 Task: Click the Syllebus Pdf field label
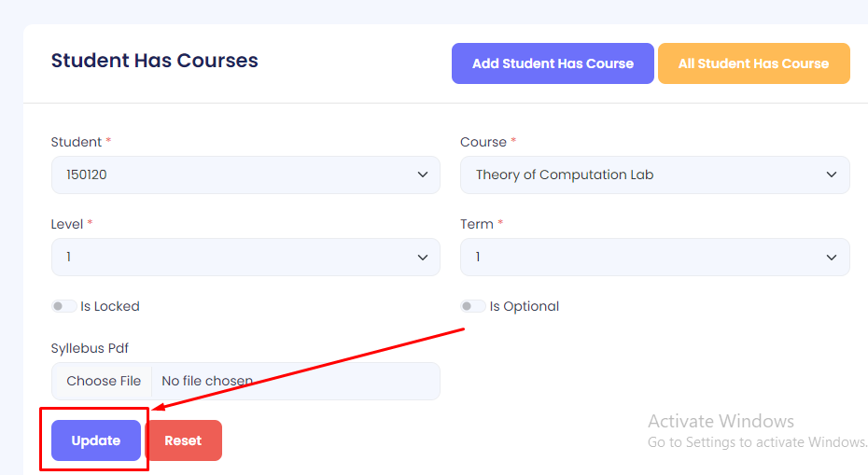tap(90, 348)
